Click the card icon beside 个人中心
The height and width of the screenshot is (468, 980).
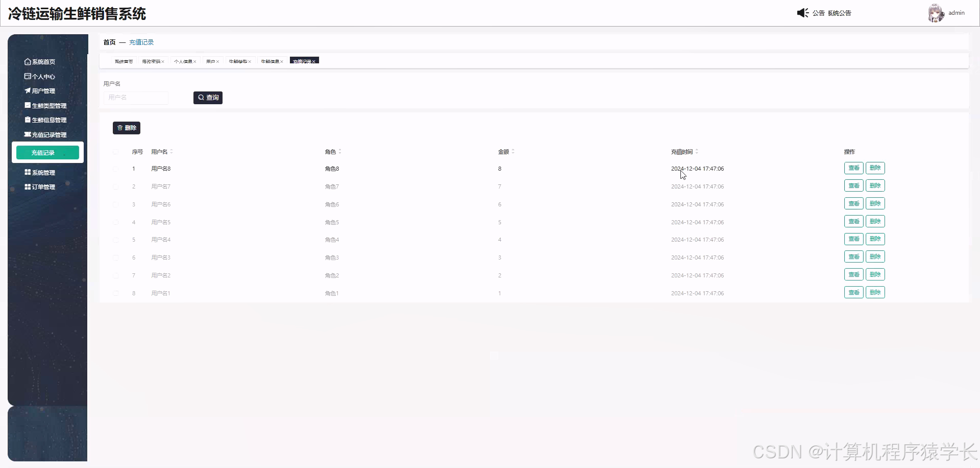(28, 76)
